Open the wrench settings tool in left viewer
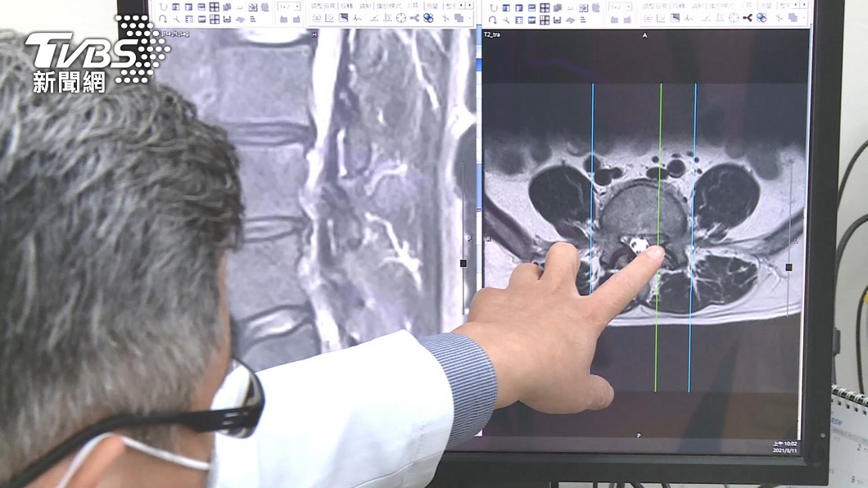The height and width of the screenshot is (488, 868). click(x=176, y=19)
